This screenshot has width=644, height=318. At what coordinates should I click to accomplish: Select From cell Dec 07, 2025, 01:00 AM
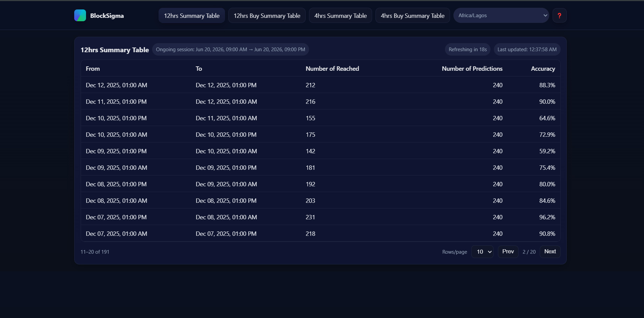click(116, 234)
